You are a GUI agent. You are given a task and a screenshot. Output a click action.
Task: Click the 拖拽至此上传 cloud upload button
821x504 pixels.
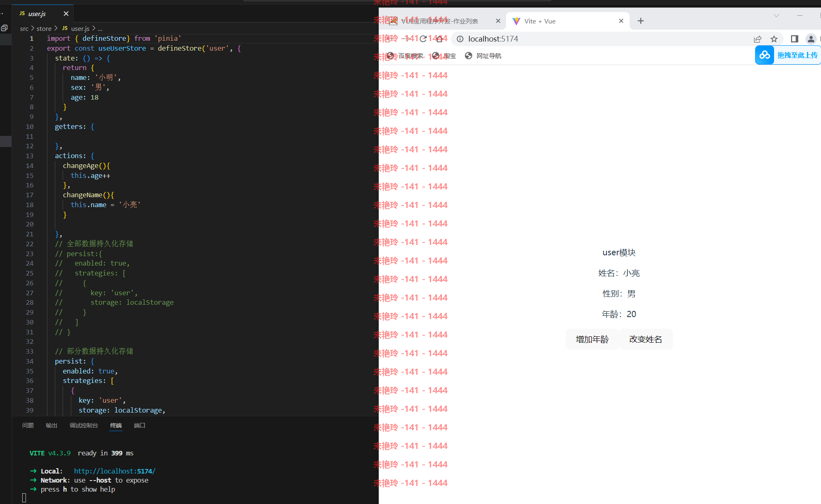pos(788,55)
